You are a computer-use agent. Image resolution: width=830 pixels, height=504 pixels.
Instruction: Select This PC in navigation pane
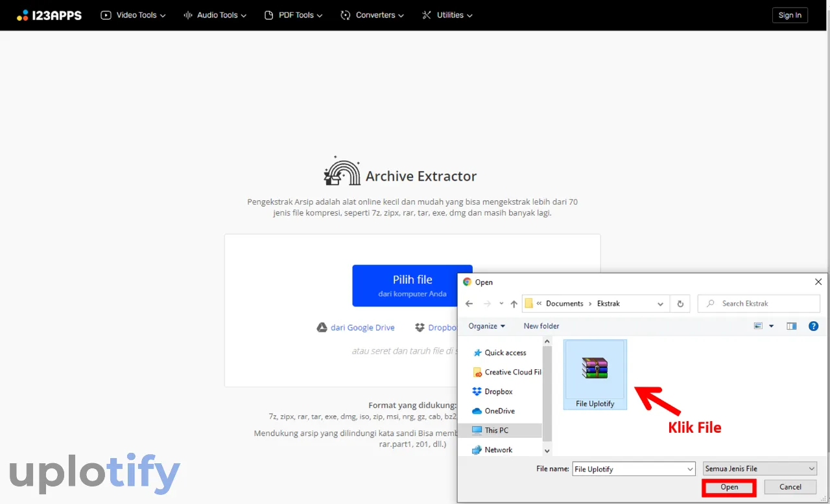click(500, 430)
